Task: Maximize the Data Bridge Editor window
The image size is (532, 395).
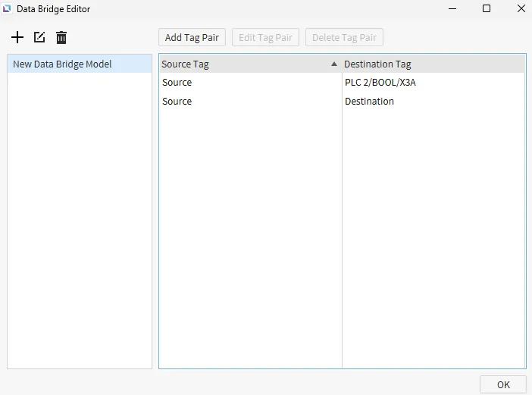Action: pyautogui.click(x=487, y=9)
